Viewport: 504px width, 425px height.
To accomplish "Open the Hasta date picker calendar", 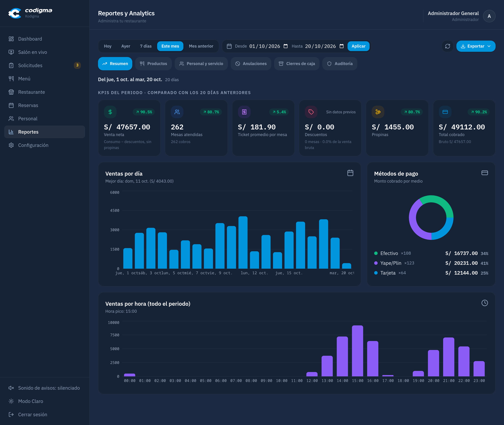I will coord(342,46).
